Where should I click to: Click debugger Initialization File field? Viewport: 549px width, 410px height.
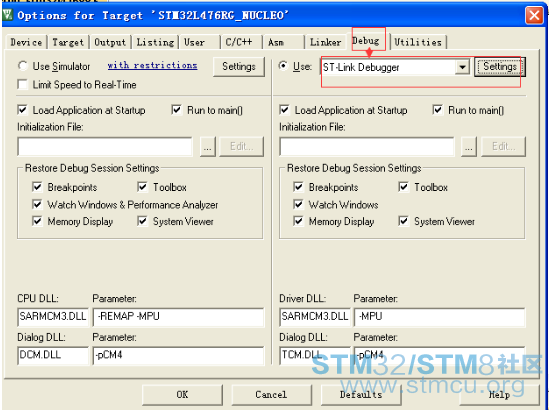pyautogui.click(x=367, y=146)
